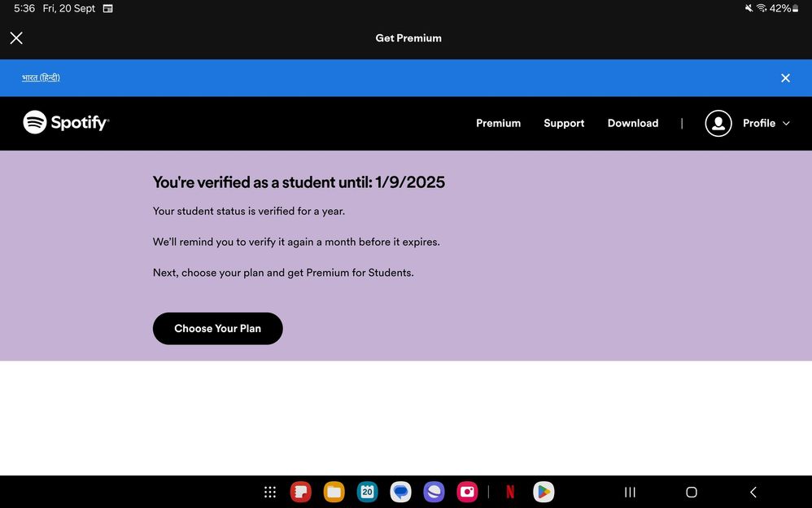Dismiss the blue language banner
This screenshot has height=508, width=812.
[785, 78]
